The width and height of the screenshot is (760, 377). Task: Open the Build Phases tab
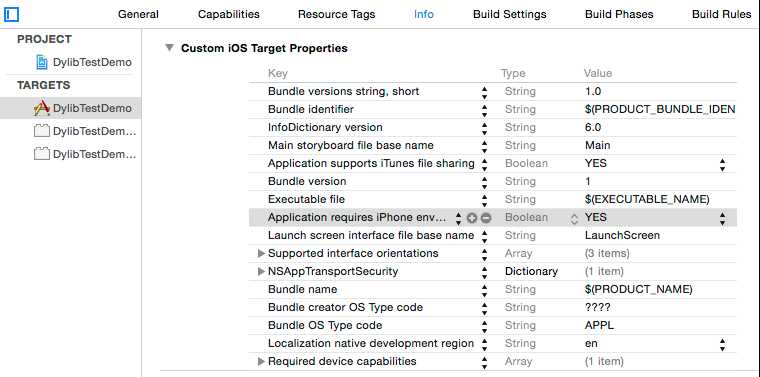point(619,14)
